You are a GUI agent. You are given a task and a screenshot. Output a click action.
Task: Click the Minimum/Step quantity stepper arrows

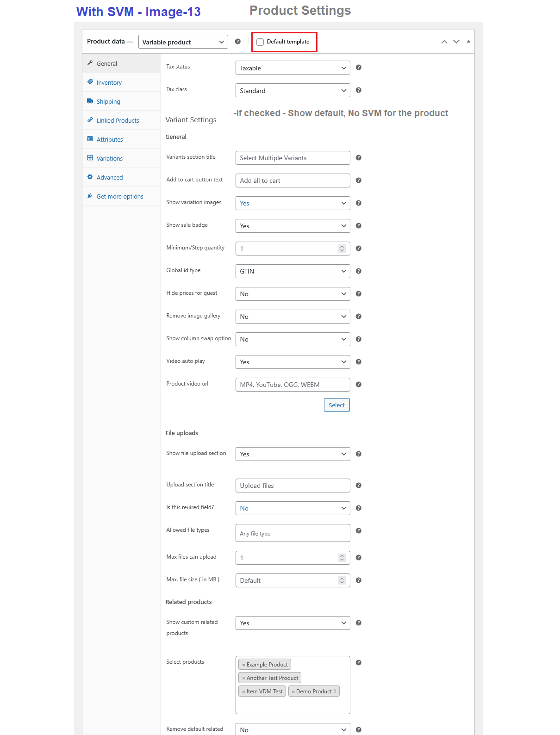342,249
